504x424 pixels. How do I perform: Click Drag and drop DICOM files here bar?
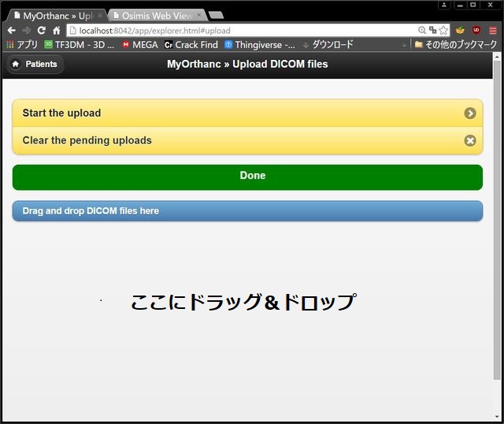247,211
